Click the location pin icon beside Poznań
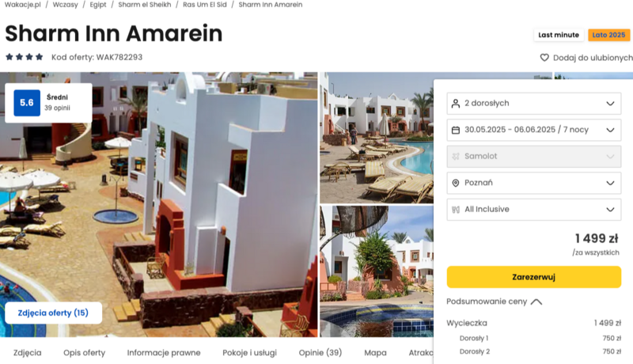Viewport: 633px width, 364px height. 456,183
